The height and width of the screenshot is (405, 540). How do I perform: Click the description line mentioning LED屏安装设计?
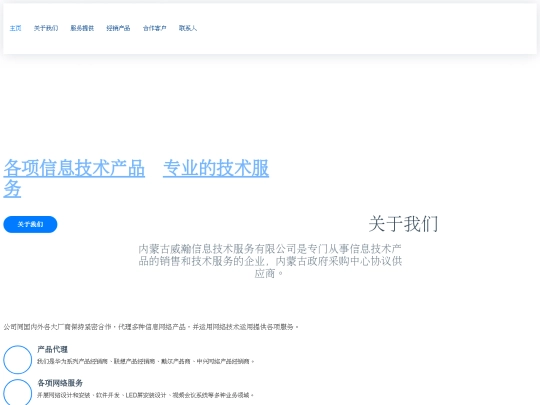(x=145, y=395)
